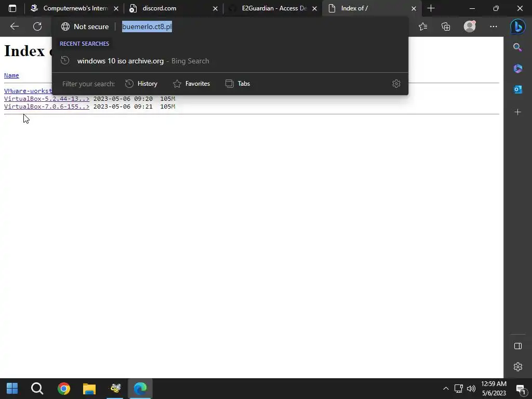The height and width of the screenshot is (399, 532).
Task: Filter search by History
Action: (141, 84)
